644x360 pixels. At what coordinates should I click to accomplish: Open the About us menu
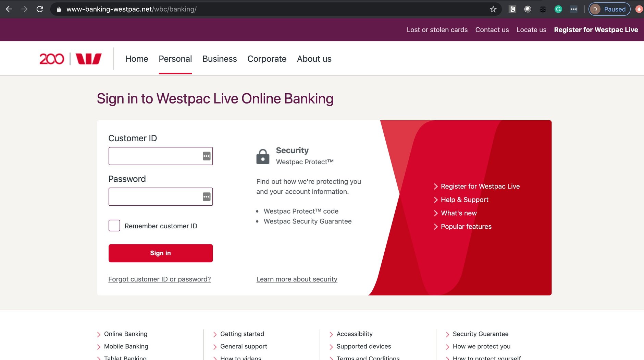pyautogui.click(x=314, y=59)
